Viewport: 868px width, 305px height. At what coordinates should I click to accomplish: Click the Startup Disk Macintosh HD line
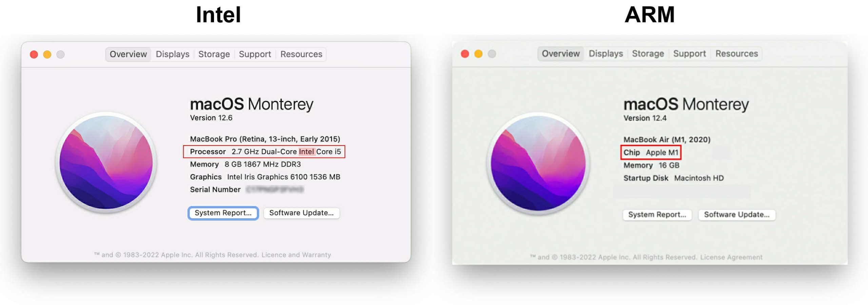(673, 178)
